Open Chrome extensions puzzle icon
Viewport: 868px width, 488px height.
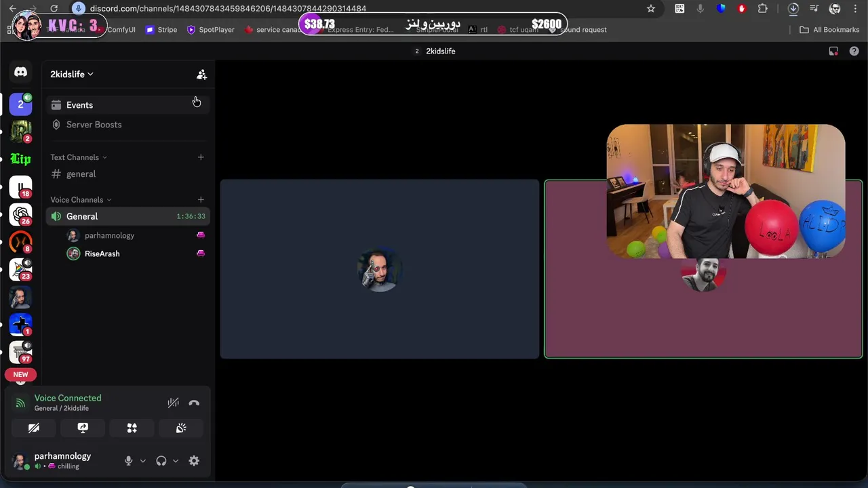click(763, 8)
